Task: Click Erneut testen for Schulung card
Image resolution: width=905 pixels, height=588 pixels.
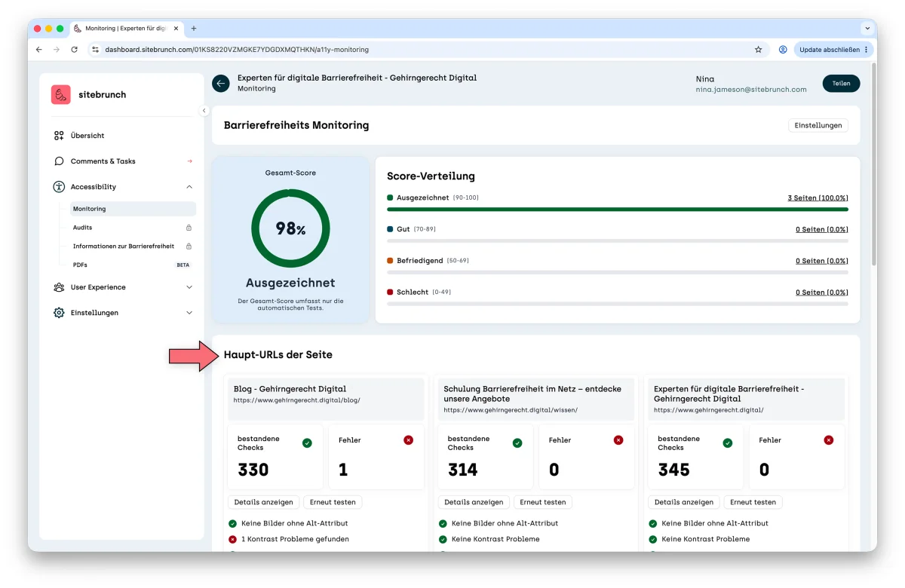Action: pos(543,502)
